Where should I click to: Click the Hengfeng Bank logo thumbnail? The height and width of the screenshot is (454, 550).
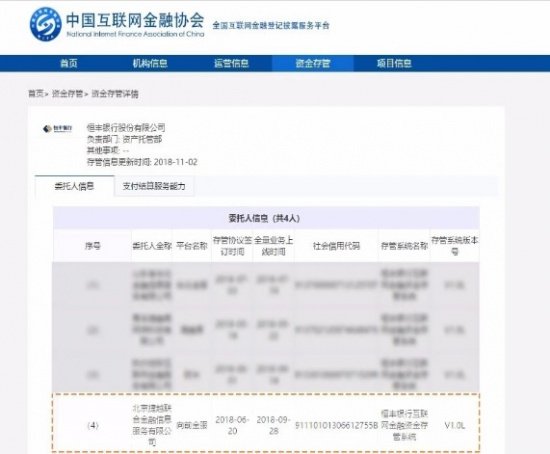click(x=58, y=129)
